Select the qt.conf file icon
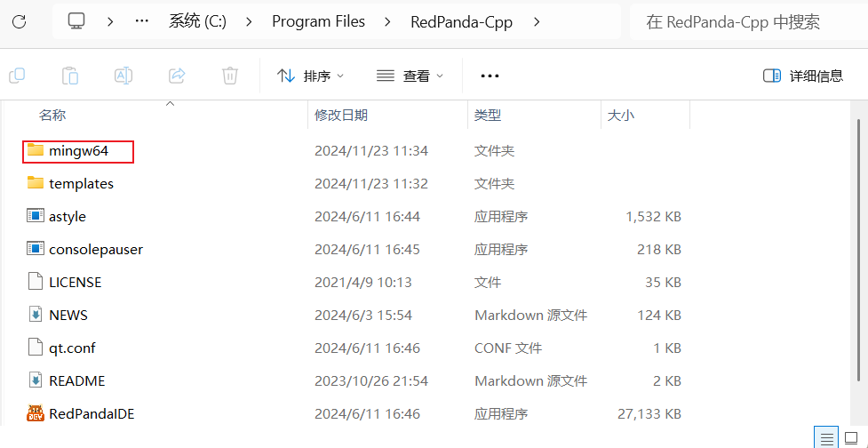Image resolution: width=868 pixels, height=448 pixels. tap(36, 348)
